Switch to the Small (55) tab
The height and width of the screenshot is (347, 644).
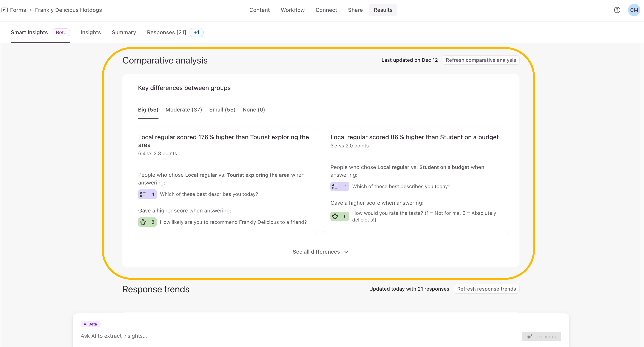222,110
